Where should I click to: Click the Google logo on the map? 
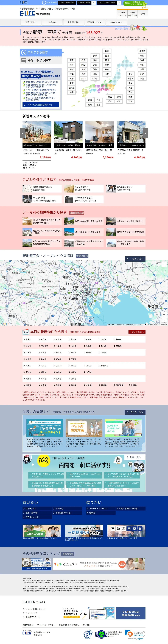[5, 324]
